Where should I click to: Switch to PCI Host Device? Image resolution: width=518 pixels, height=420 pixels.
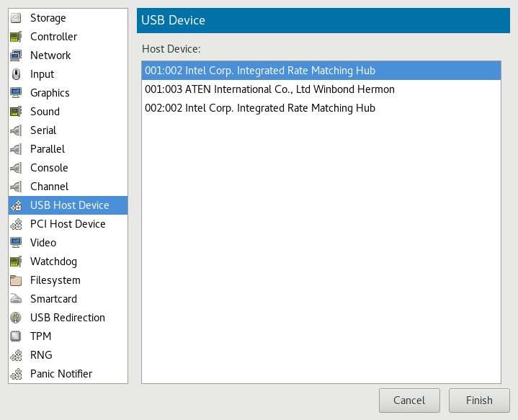click(x=67, y=224)
